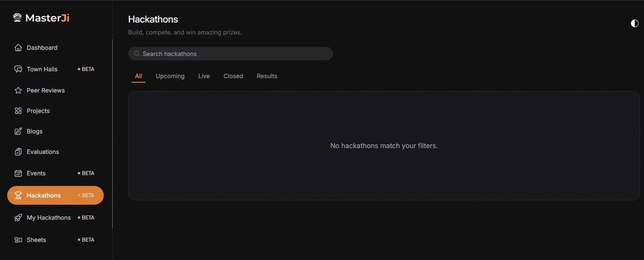
Task: Click the Hackathons page heading
Action: point(153,19)
